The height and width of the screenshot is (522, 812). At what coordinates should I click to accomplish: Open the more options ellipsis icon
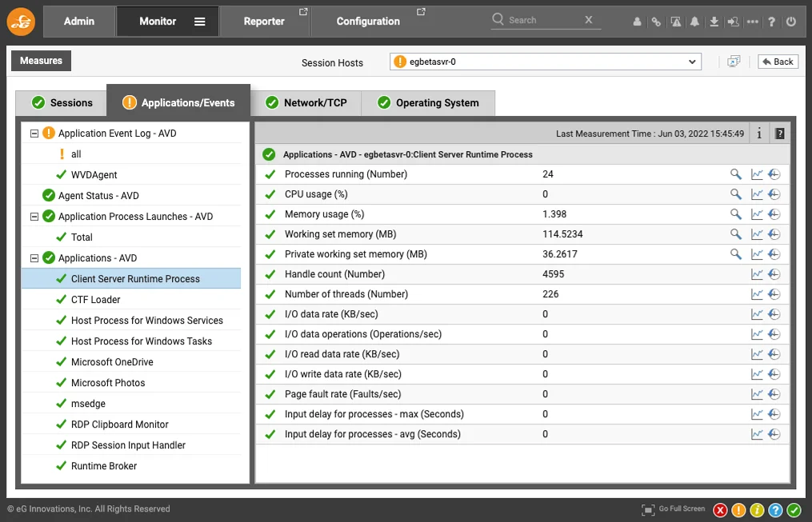pyautogui.click(x=753, y=22)
